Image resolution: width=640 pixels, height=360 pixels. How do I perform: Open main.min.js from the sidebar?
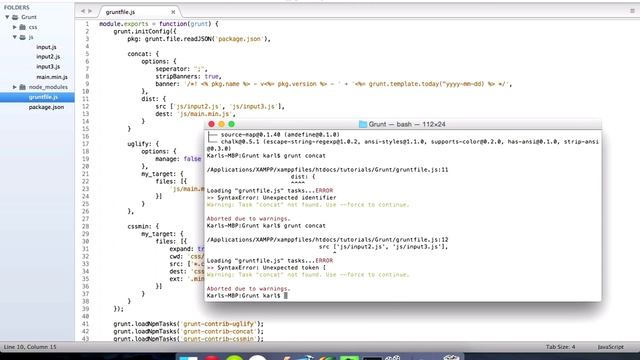52,77
